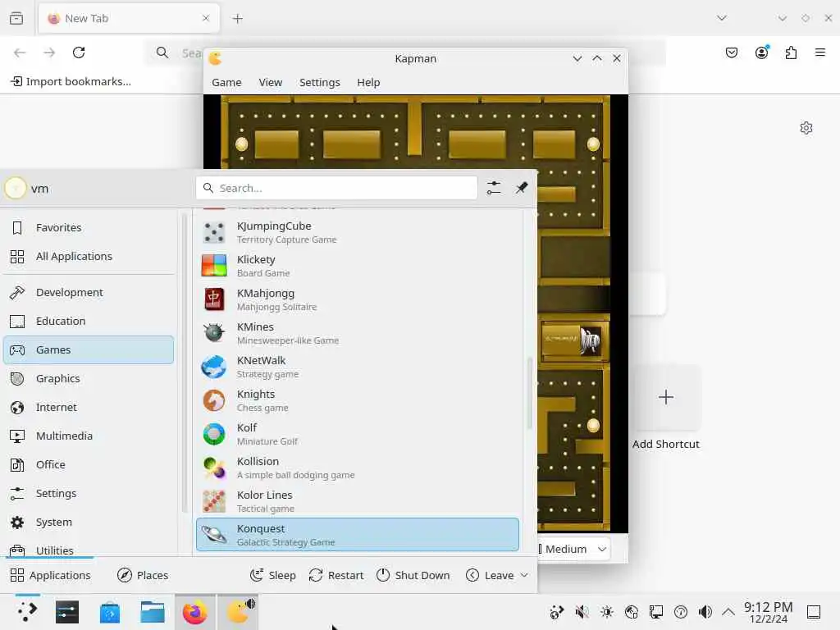This screenshot has height=630, width=840.
Task: Expand the Leave options arrow
Action: [524, 575]
